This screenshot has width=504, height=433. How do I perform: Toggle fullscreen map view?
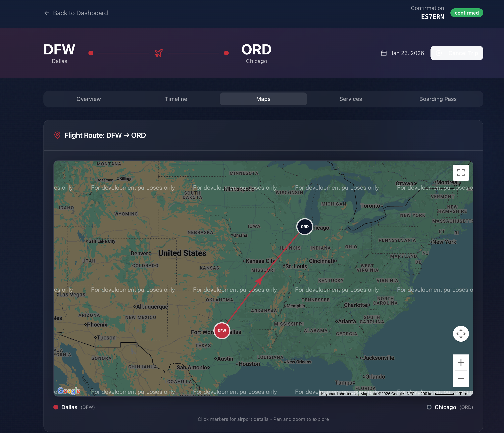click(461, 173)
